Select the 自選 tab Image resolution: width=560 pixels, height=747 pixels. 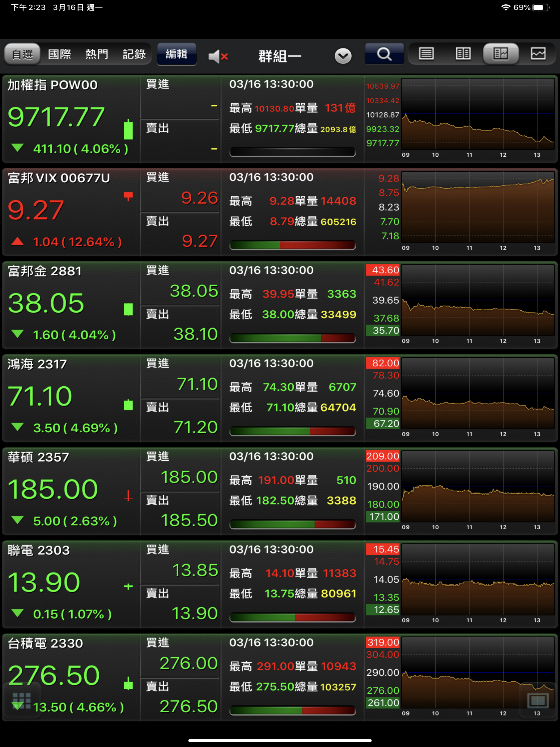point(23,54)
